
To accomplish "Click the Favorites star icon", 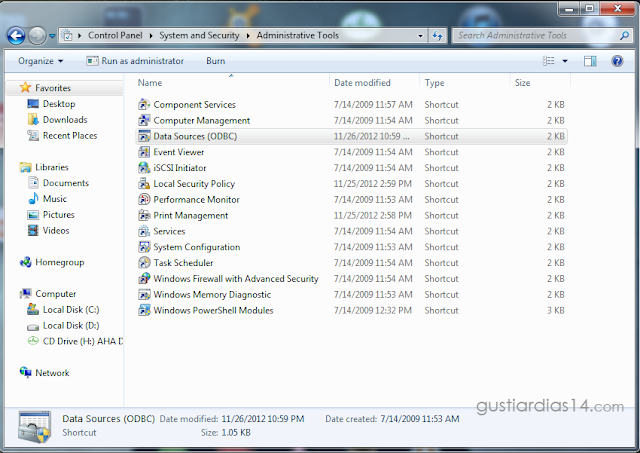I will [x=25, y=87].
